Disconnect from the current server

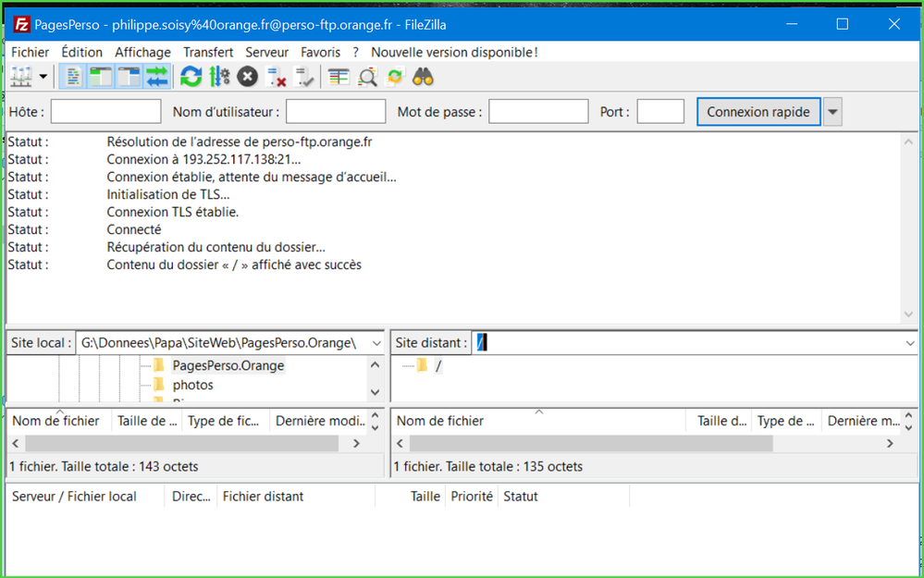pos(277,77)
